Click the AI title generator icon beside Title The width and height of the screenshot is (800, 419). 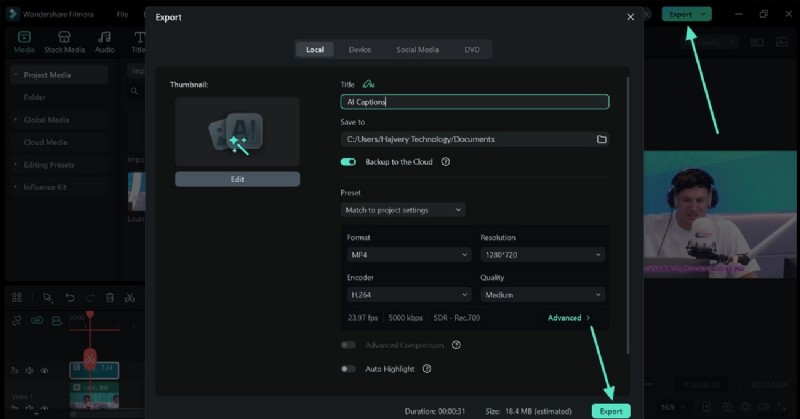point(368,84)
